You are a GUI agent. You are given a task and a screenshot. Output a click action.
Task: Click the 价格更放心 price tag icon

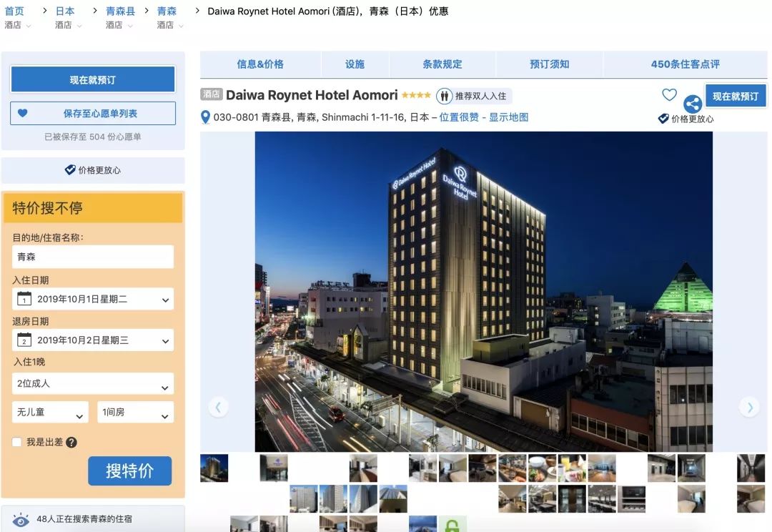tap(69, 169)
